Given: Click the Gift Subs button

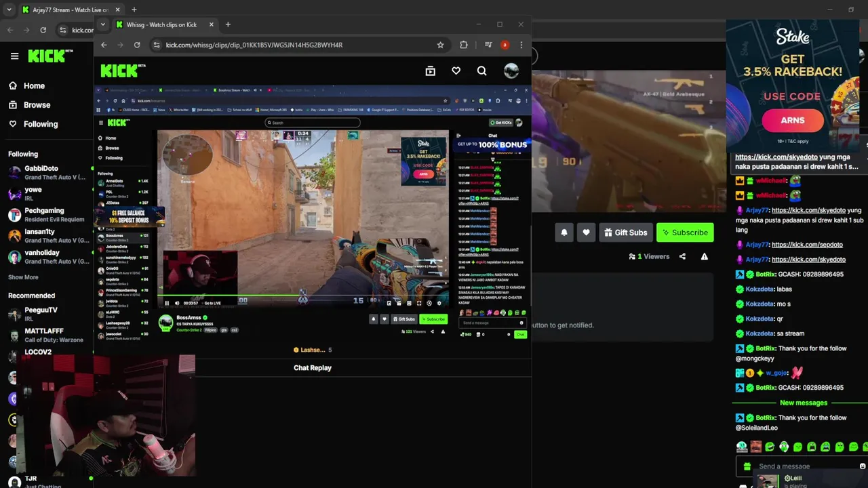Looking at the screenshot, I should pyautogui.click(x=625, y=232).
